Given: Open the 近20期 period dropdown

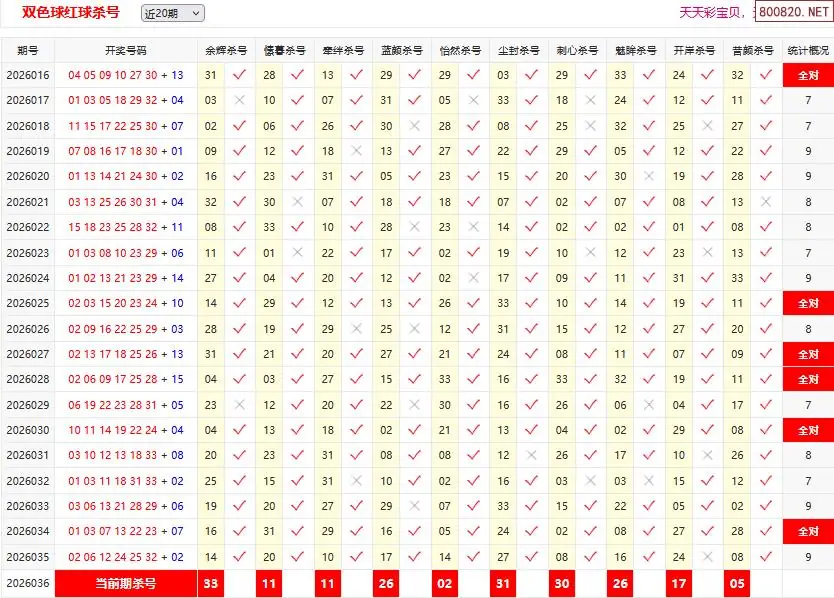Looking at the screenshot, I should click(172, 13).
